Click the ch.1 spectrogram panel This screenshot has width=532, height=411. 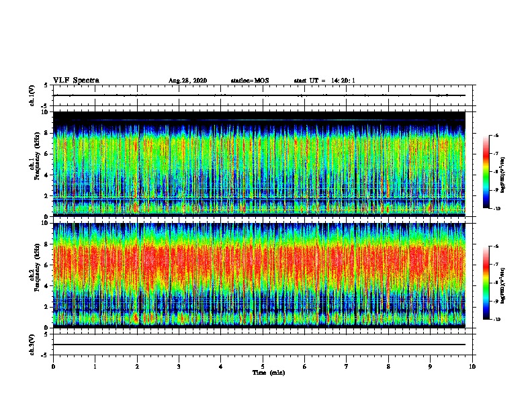point(259,164)
